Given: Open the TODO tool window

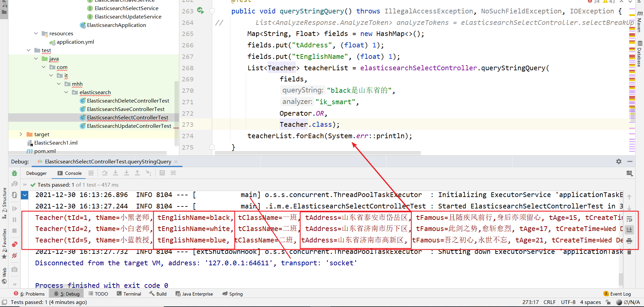Looking at the screenshot, I should click(x=98, y=294).
